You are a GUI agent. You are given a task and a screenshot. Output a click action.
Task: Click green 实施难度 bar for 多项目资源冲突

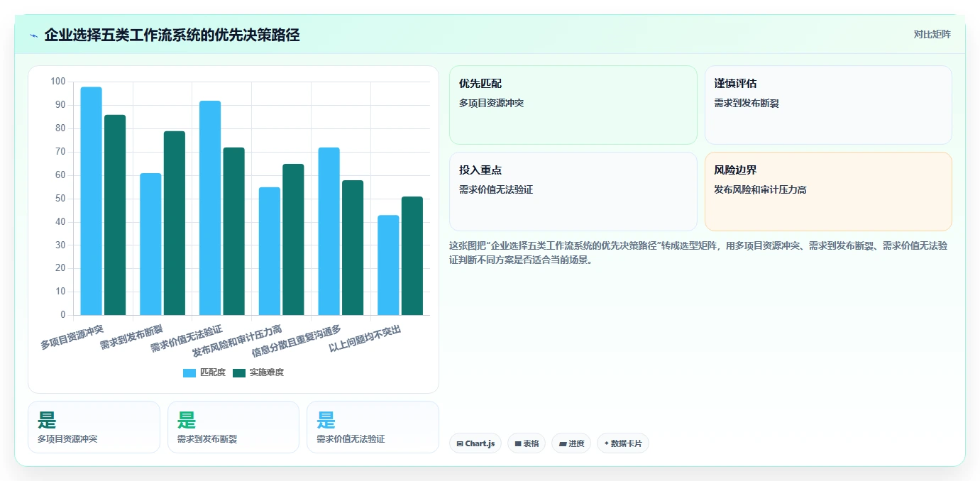[115, 215]
